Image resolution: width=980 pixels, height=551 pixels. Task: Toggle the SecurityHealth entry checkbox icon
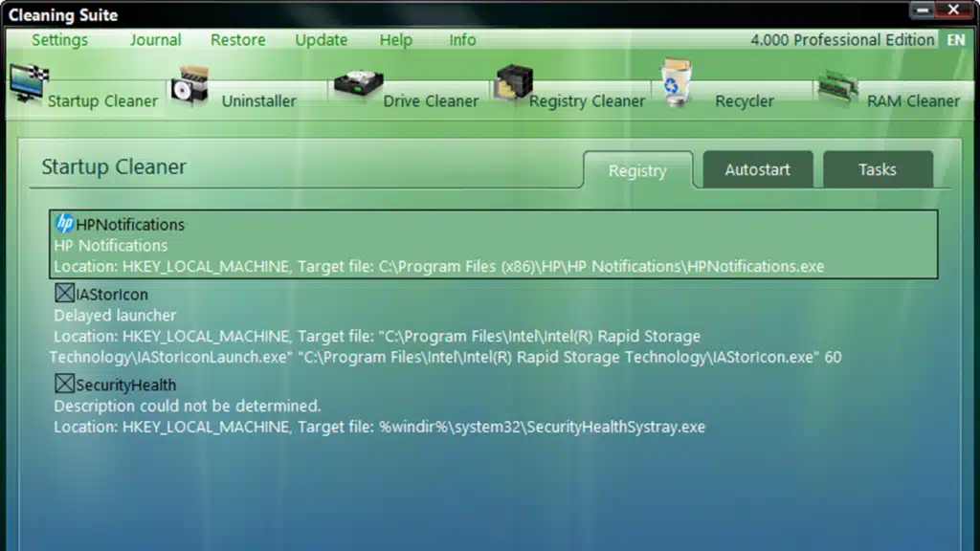click(64, 384)
